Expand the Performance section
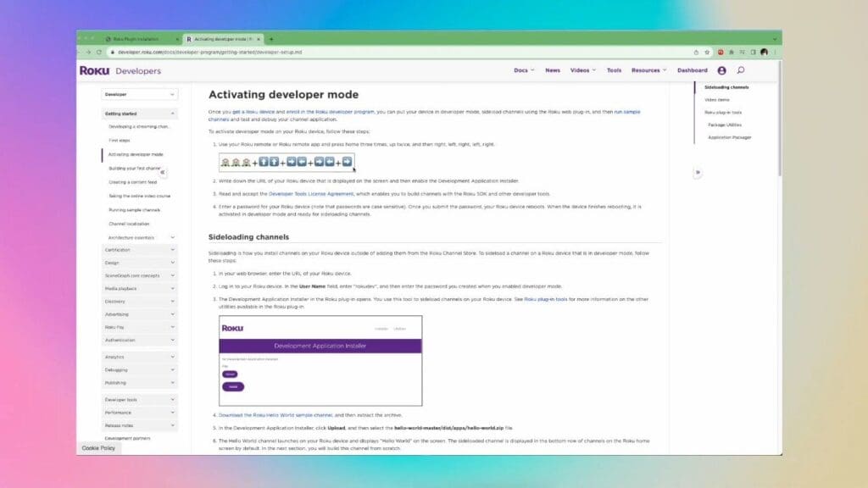The height and width of the screenshot is (488, 868). tap(140, 413)
